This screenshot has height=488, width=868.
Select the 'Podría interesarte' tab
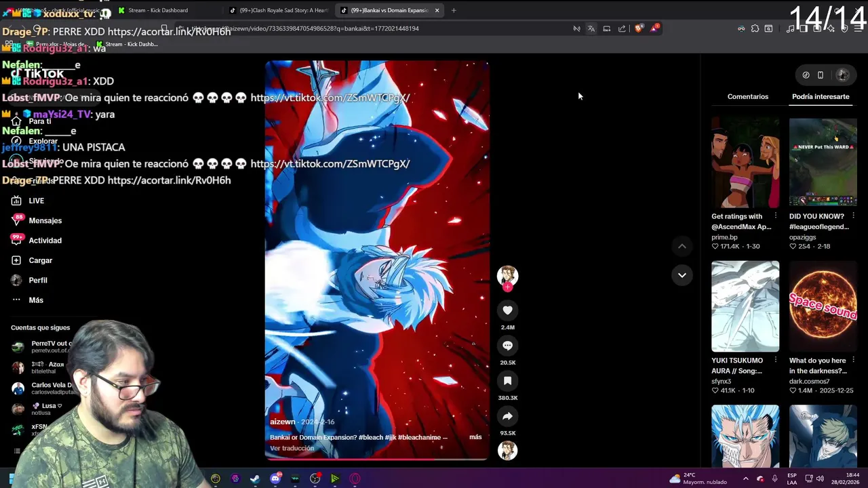click(x=821, y=96)
